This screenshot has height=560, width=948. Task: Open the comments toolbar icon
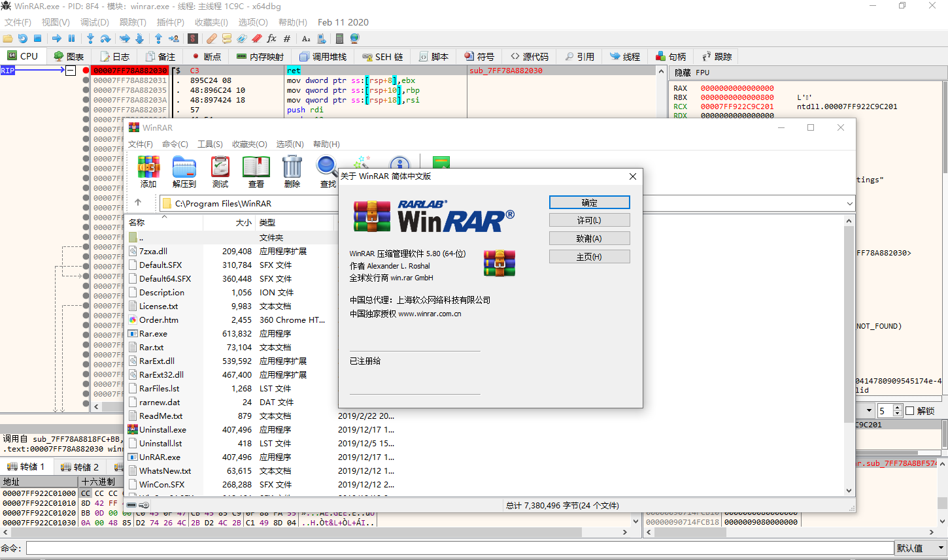(227, 39)
